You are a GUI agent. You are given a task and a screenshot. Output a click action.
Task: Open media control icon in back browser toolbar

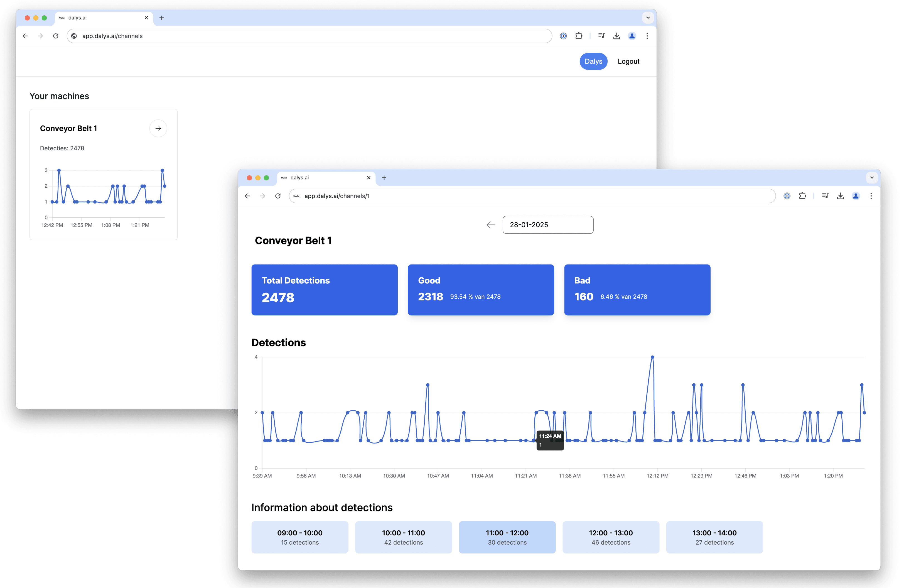point(601,36)
